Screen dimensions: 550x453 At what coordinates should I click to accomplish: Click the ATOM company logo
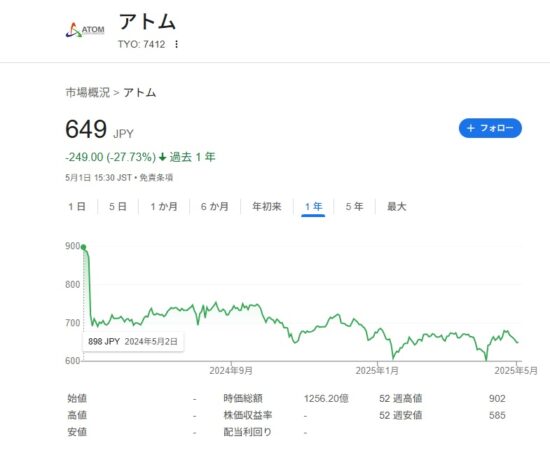pos(85,30)
